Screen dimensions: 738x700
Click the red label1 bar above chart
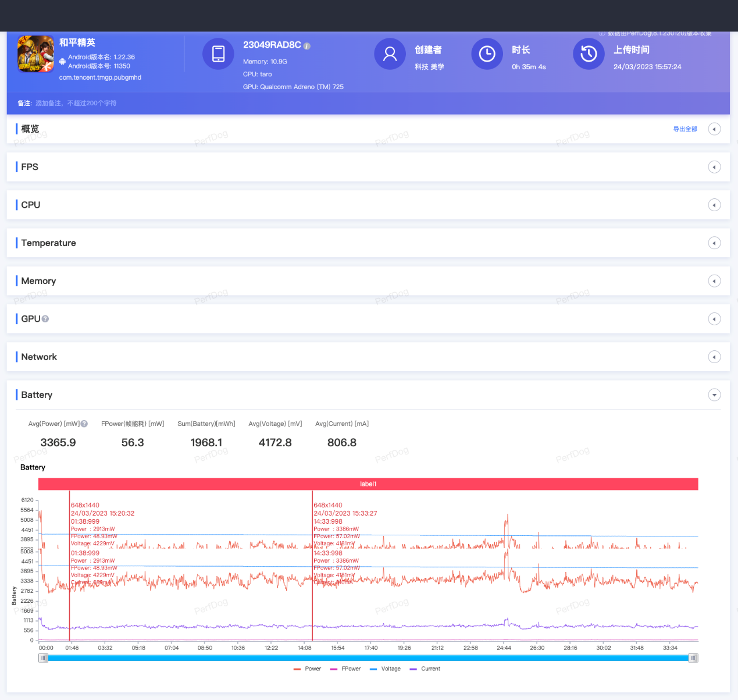(x=368, y=484)
